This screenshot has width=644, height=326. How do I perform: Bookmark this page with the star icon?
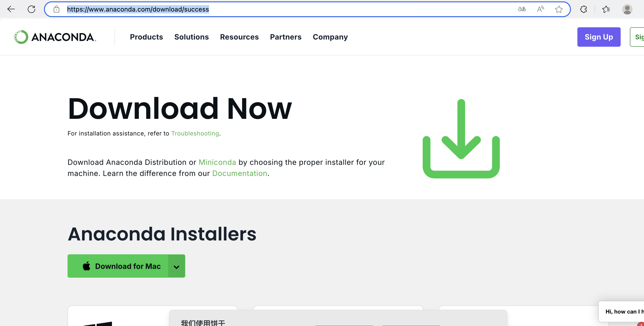[559, 9]
